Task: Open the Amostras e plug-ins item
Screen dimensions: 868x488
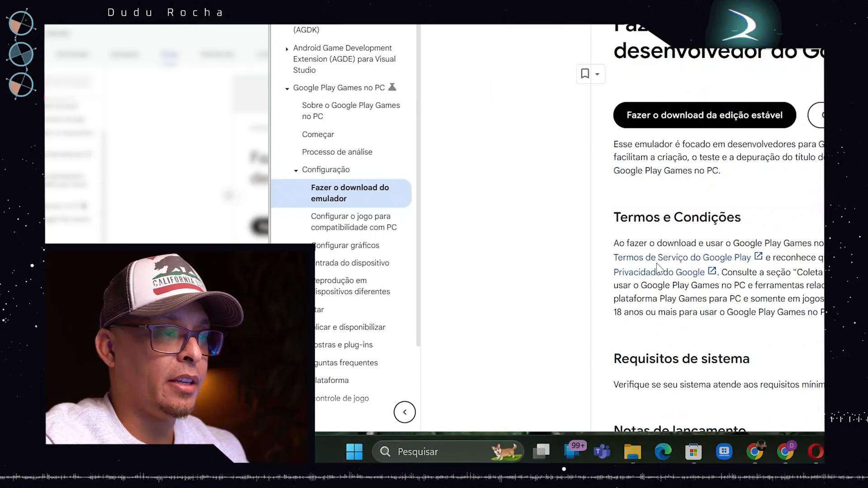Action: tap(344, 345)
